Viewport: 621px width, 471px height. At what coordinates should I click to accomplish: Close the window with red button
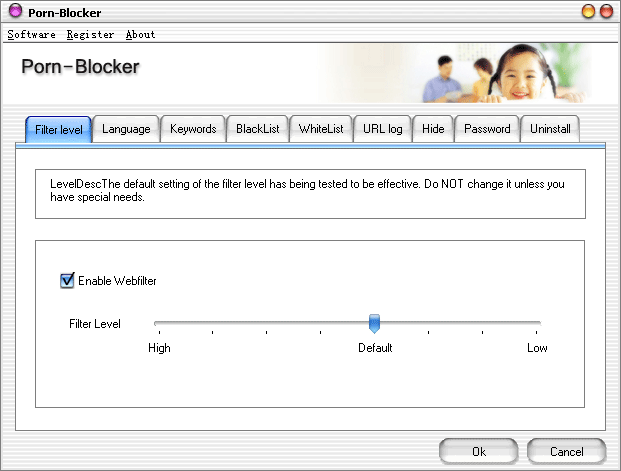(x=606, y=12)
